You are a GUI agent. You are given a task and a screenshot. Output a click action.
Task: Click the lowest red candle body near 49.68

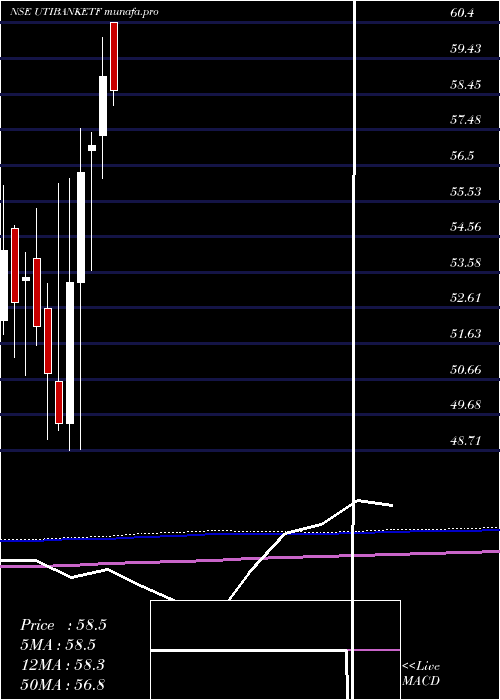point(59,402)
